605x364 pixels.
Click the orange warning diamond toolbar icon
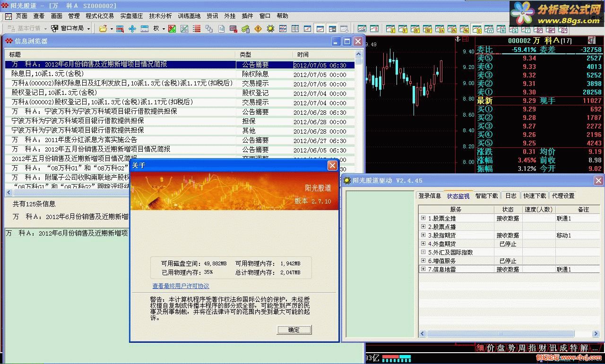[258, 29]
